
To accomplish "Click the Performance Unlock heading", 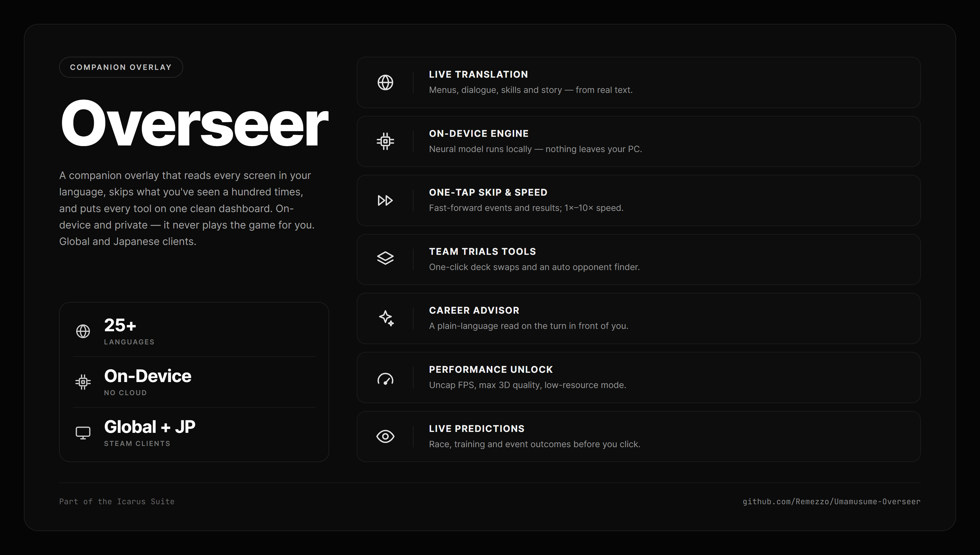I will coord(491,370).
